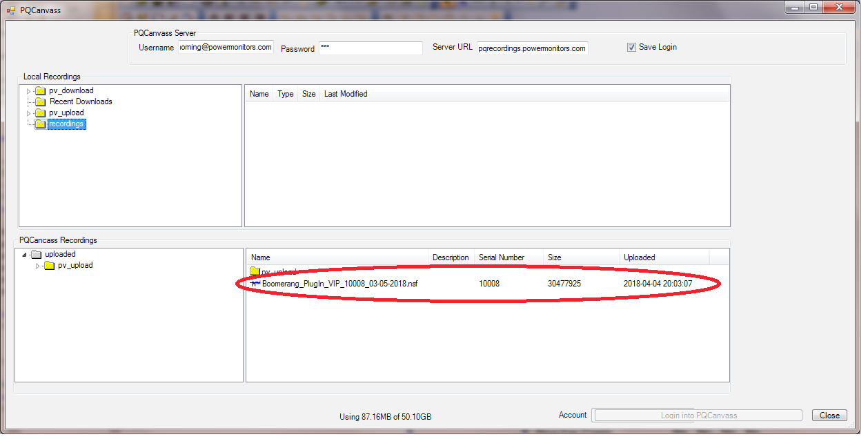Screen dimensions: 868x439
Task: Toggle the Save Login checkbox
Action: pos(631,48)
